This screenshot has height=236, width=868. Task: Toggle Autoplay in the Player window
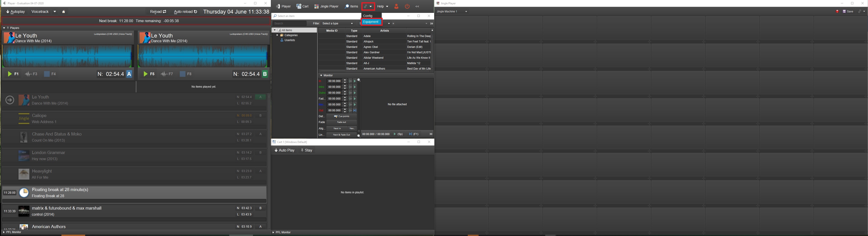coord(16,12)
